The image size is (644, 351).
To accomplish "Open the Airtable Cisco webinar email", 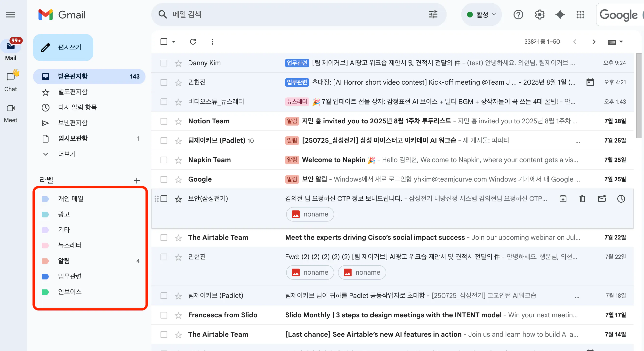I will [393, 238].
